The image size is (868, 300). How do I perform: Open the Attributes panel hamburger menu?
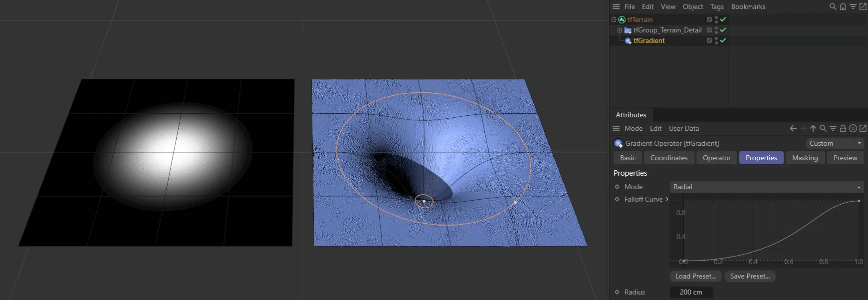pyautogui.click(x=616, y=128)
